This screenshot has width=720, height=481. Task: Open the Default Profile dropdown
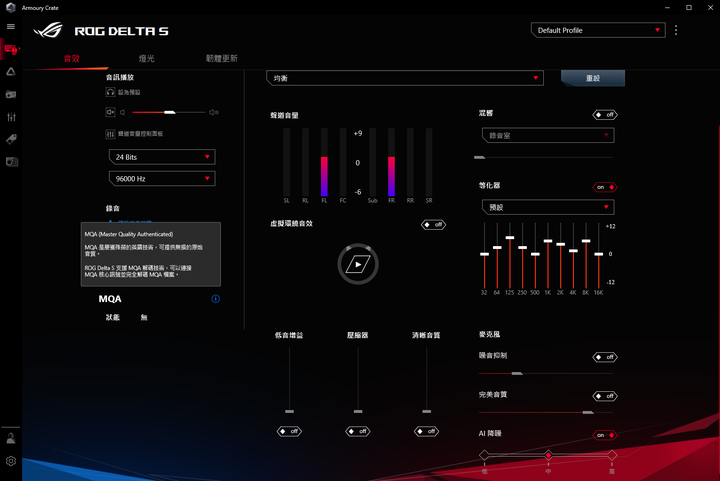click(x=598, y=30)
